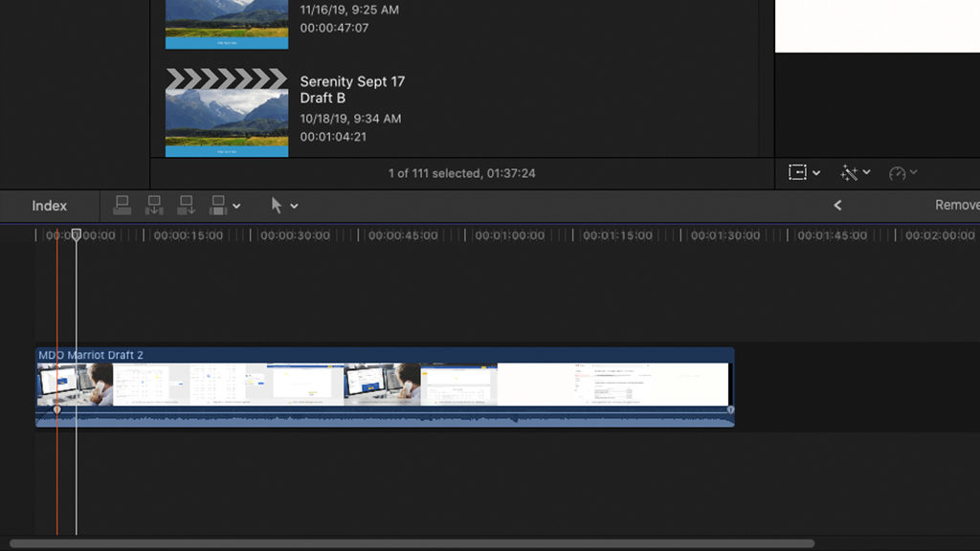Open the edit options dropdown arrow
980x551 pixels.
pos(237,206)
